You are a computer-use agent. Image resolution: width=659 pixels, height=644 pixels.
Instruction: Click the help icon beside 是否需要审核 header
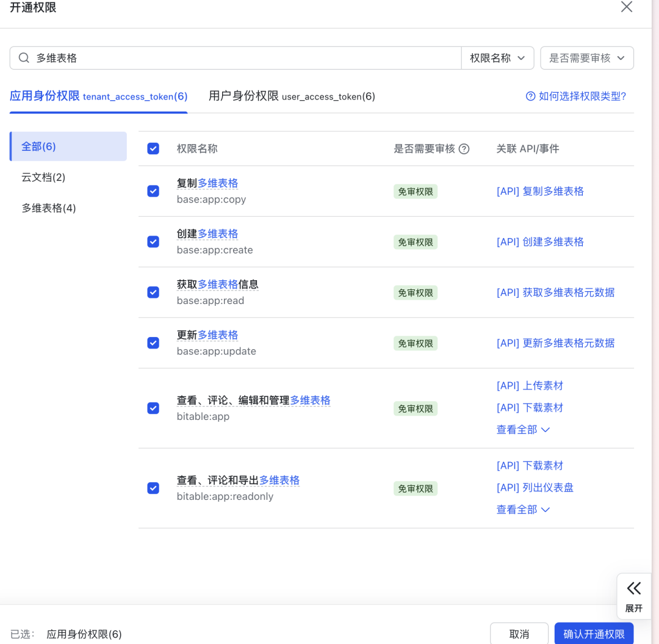(464, 149)
